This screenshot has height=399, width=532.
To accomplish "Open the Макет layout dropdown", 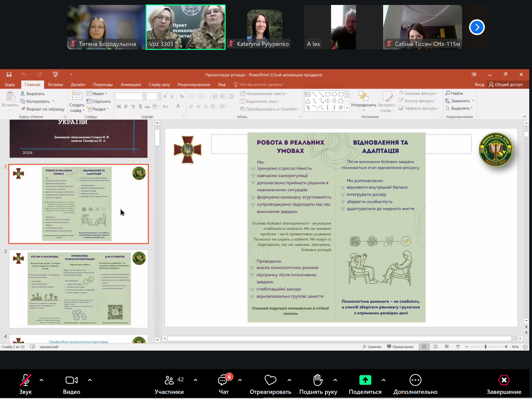I will click(98, 94).
